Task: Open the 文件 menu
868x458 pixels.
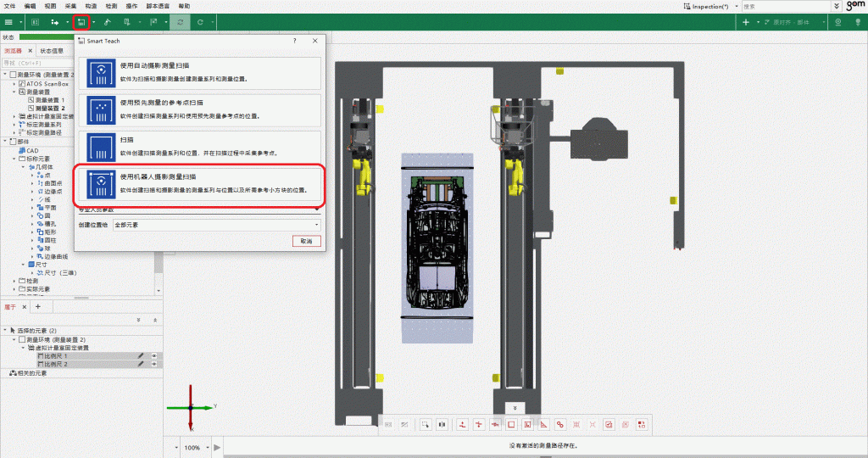Action: [9, 6]
